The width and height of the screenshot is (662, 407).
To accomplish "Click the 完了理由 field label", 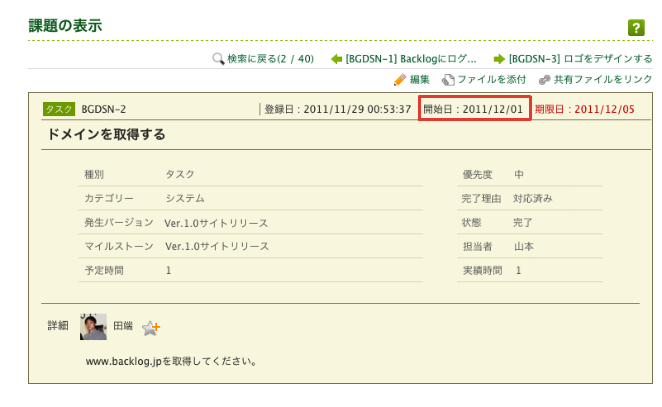I will 481,198.
